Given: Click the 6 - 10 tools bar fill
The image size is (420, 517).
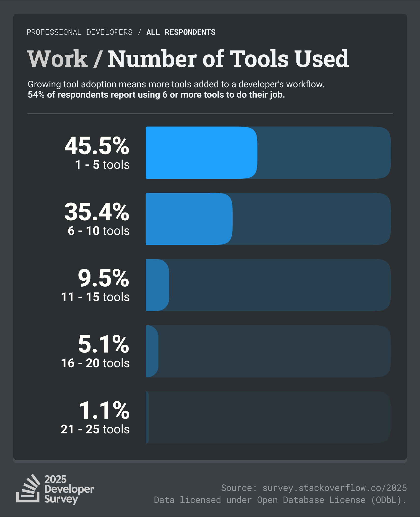Looking at the screenshot, I should click(189, 219).
